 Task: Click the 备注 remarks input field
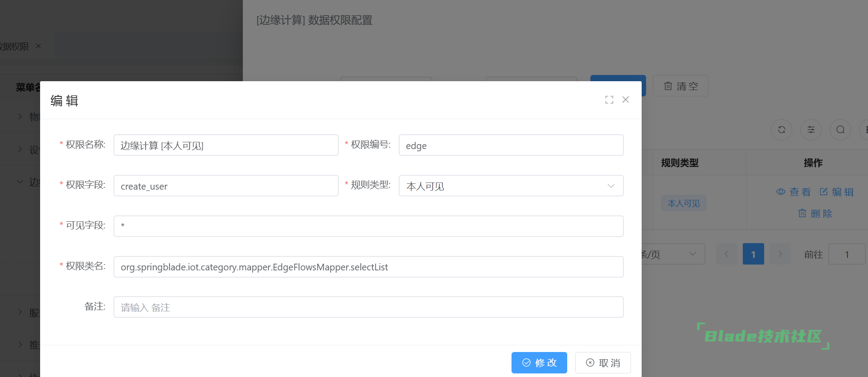(x=368, y=307)
